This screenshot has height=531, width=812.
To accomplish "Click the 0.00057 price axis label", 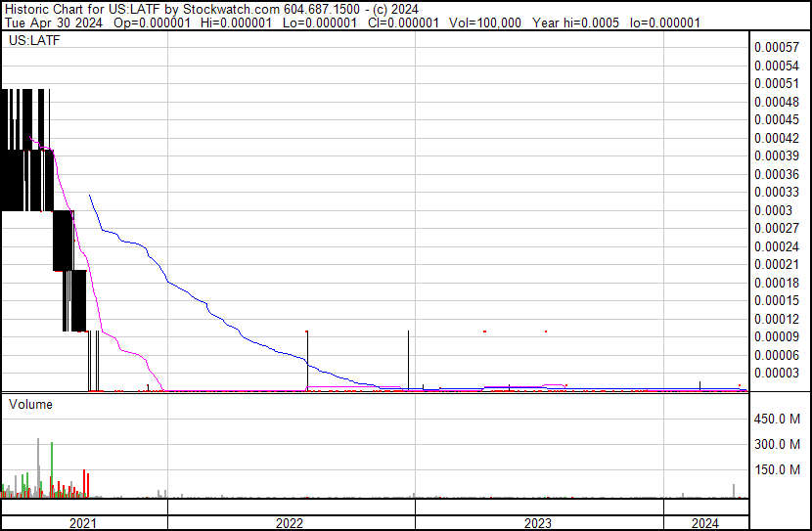I will pyautogui.click(x=779, y=47).
